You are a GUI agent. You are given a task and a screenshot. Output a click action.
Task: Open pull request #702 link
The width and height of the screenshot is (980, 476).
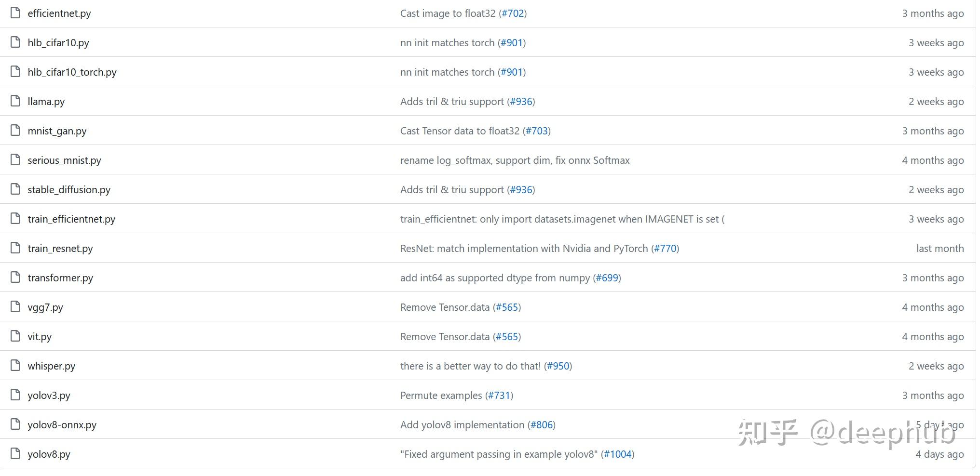(x=513, y=13)
